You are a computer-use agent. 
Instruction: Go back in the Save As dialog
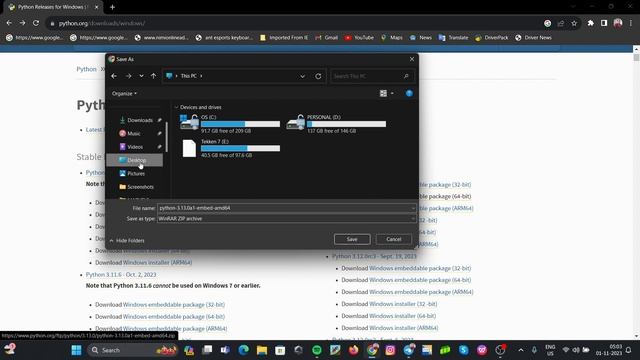click(x=114, y=76)
